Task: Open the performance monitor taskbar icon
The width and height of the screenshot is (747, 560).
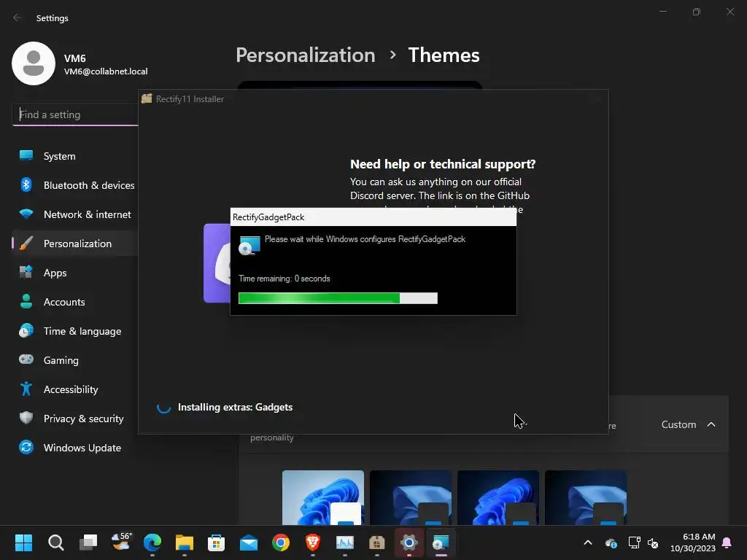Action: (345, 542)
